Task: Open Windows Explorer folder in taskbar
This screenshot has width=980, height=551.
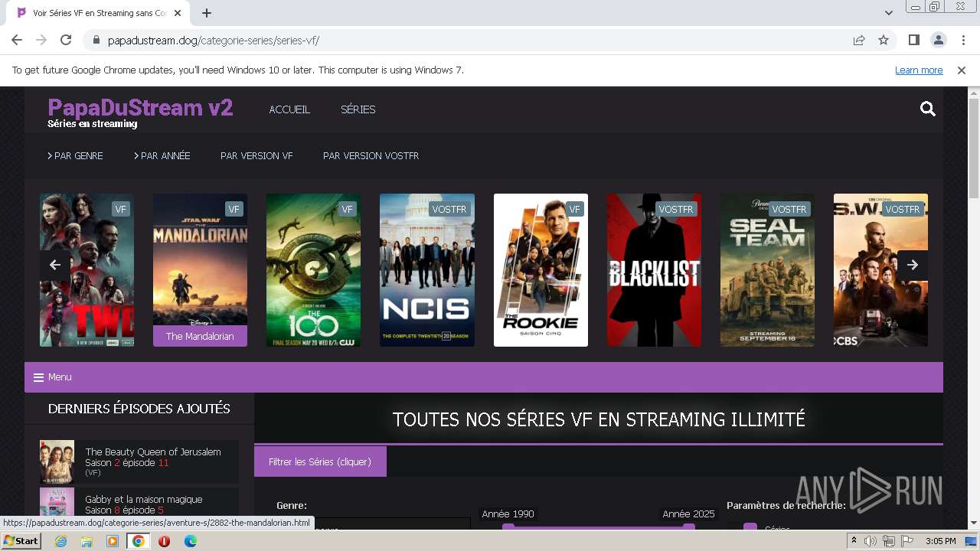Action: click(87, 541)
